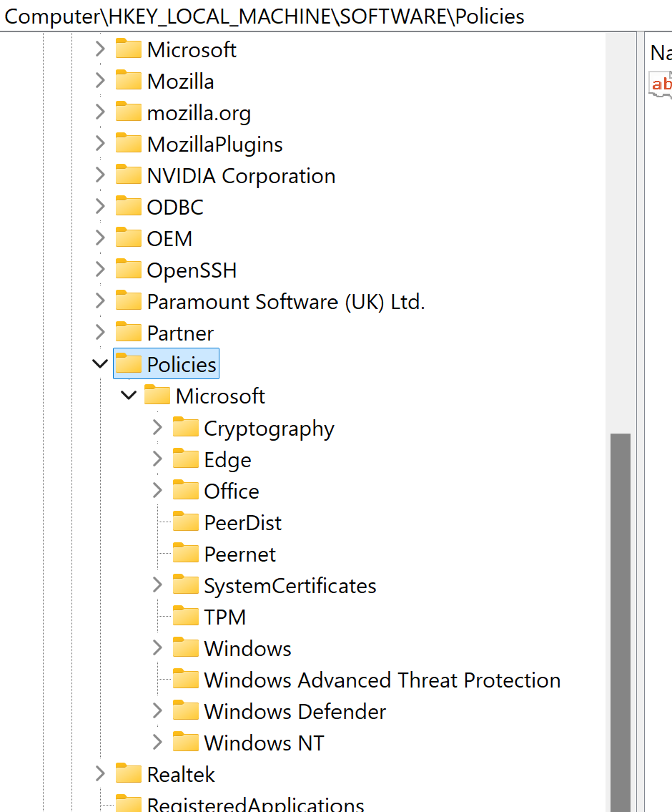Expand the ODBC key
The height and width of the screenshot is (812, 672).
(x=100, y=207)
